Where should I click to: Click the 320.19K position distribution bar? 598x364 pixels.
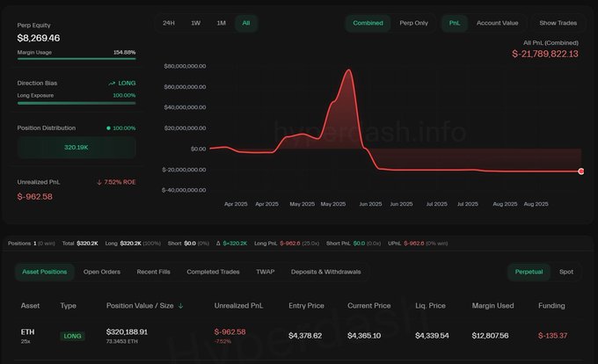click(x=77, y=148)
